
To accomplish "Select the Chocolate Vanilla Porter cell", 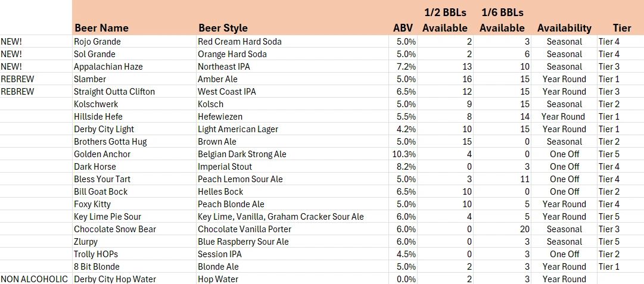I will 293,229.
